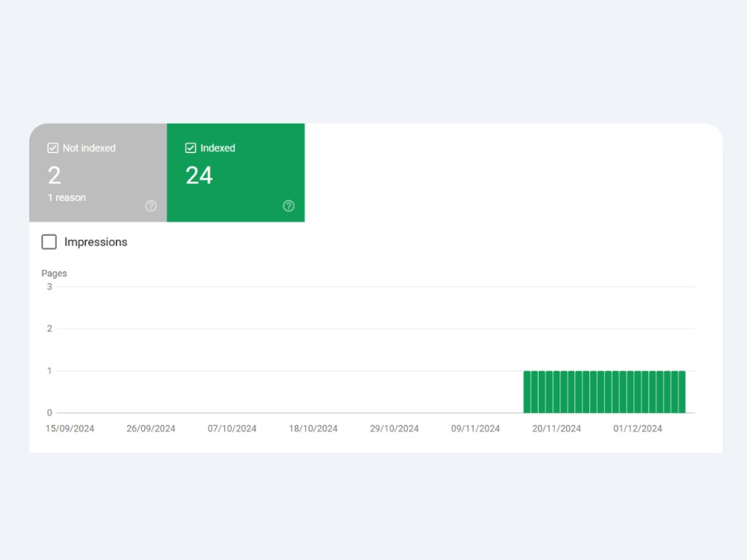Click the 18/10/2024 date label
Viewport: 747px width, 560px height.
(313, 429)
